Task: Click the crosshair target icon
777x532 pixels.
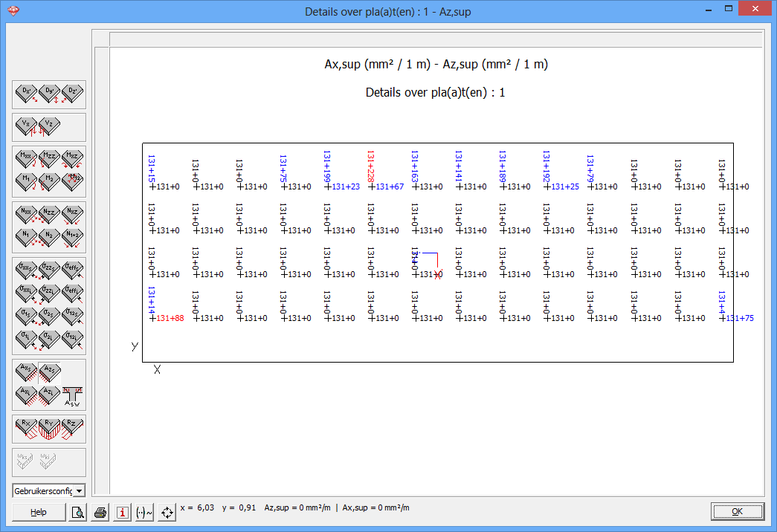Action: [x=167, y=512]
